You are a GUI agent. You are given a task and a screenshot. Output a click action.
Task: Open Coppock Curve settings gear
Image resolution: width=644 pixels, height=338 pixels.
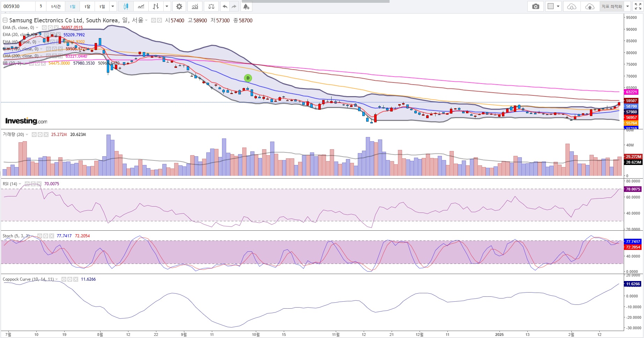pyautogui.click(x=69, y=279)
